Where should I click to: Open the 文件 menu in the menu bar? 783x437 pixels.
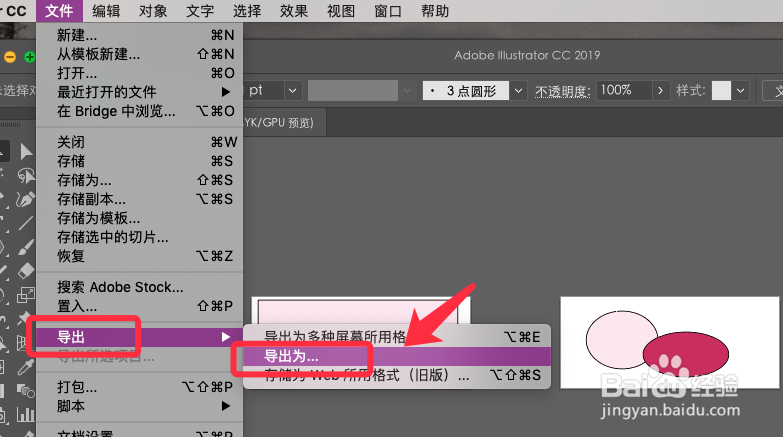(59, 11)
